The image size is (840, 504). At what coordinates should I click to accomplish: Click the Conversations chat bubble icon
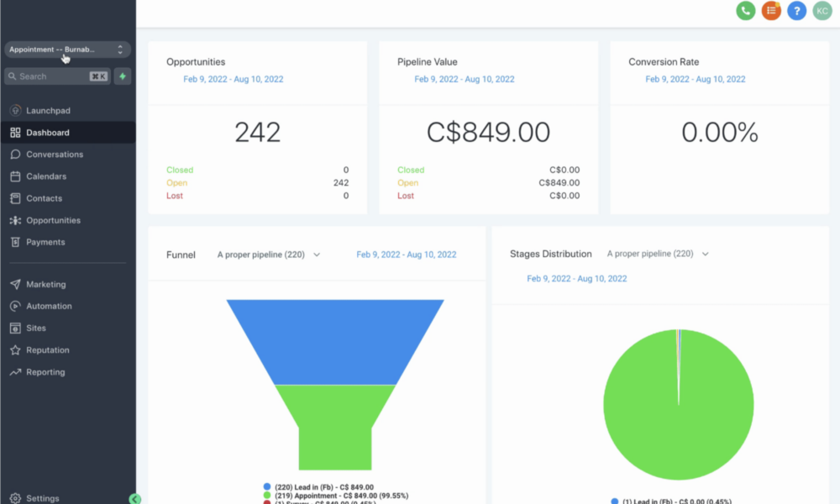click(15, 155)
